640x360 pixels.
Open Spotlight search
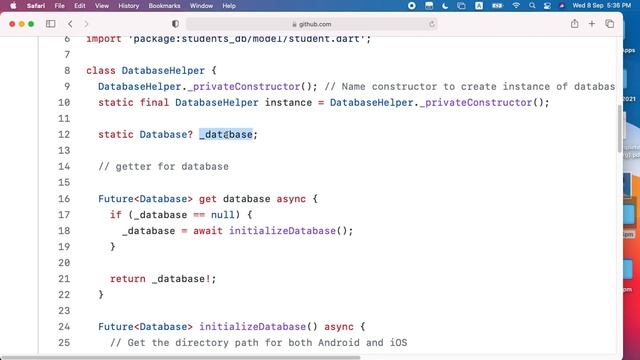(x=532, y=6)
